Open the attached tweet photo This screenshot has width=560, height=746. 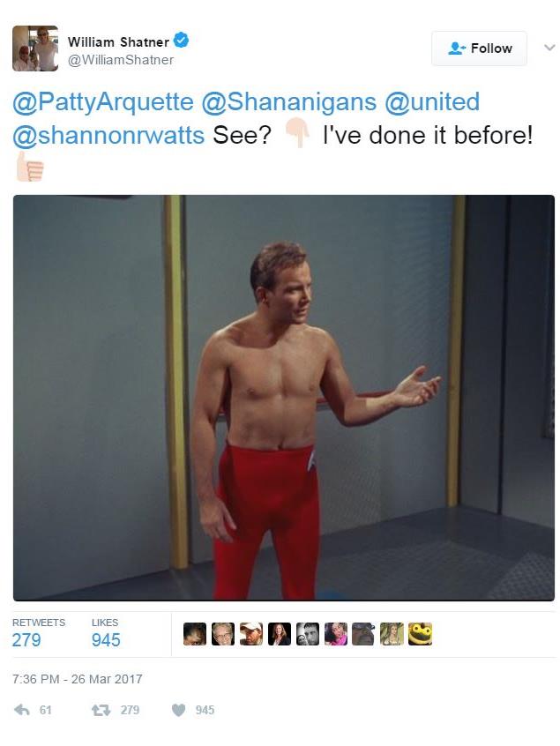[x=284, y=398]
